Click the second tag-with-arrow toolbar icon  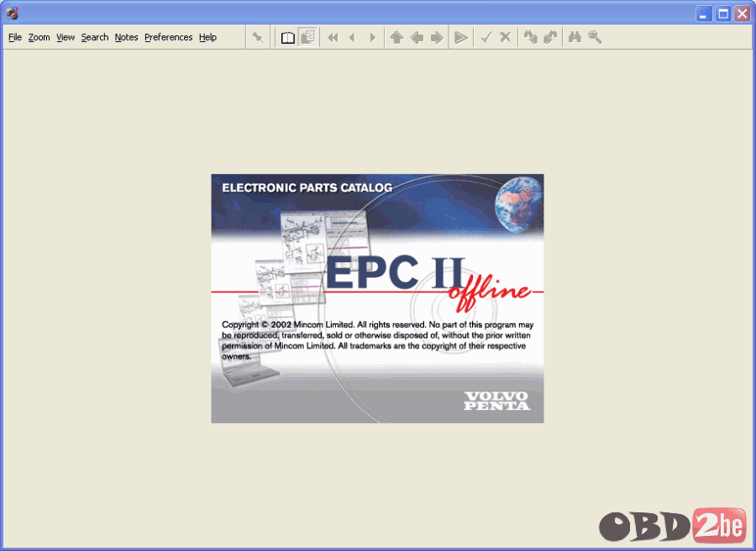(x=550, y=37)
